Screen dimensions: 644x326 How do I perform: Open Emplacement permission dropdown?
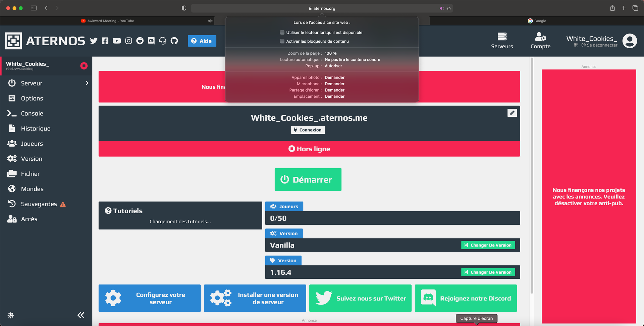click(334, 97)
